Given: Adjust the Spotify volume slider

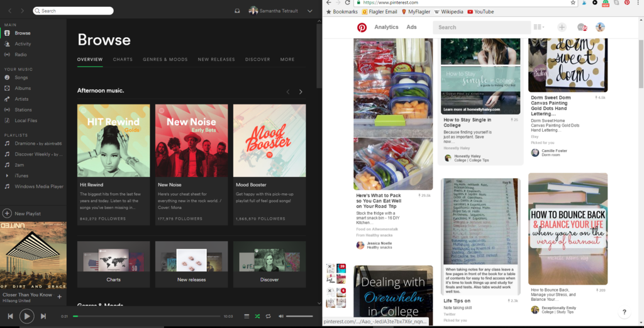Looking at the screenshot, I should point(299,316).
